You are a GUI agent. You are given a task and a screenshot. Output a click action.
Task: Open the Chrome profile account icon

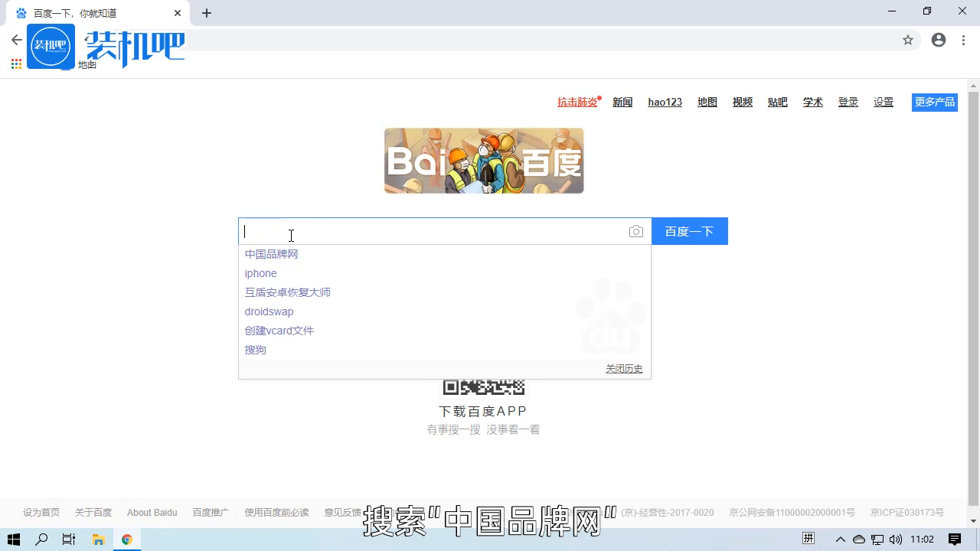(x=939, y=40)
